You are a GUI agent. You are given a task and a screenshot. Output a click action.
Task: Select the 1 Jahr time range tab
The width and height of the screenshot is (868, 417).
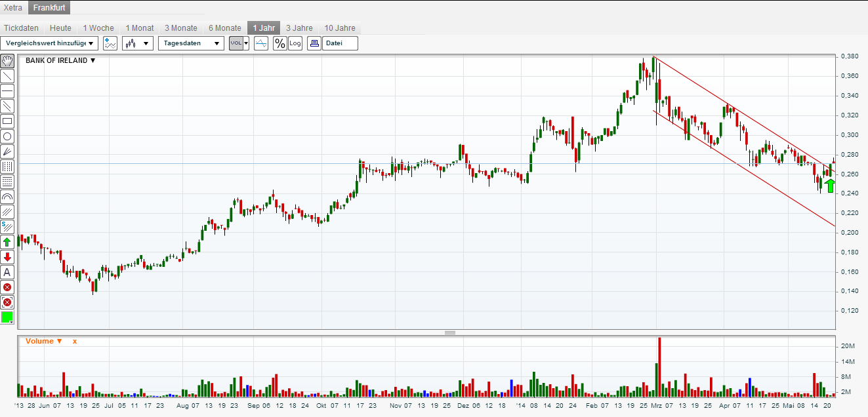[264, 28]
